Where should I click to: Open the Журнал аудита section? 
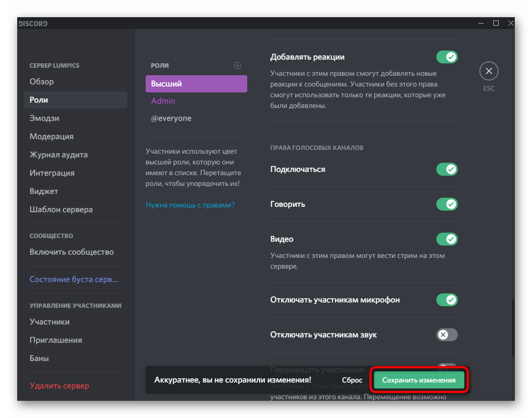click(59, 154)
